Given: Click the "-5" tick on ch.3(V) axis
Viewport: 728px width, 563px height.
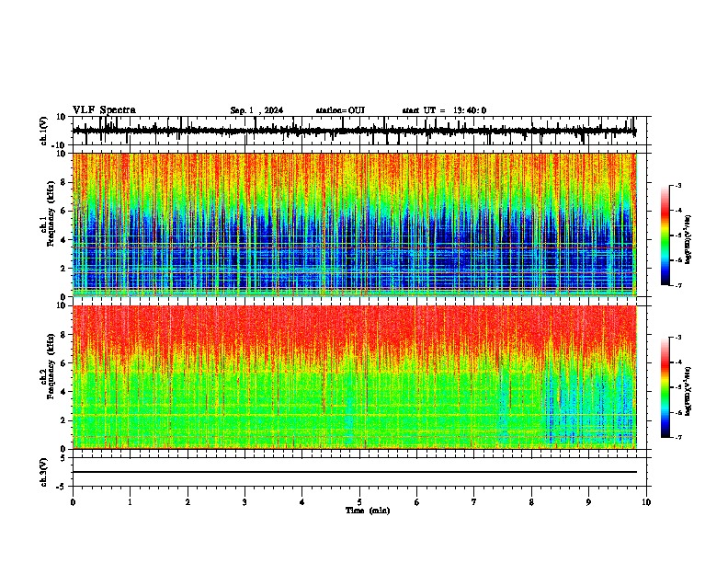Looking at the screenshot, I should 62,487.
